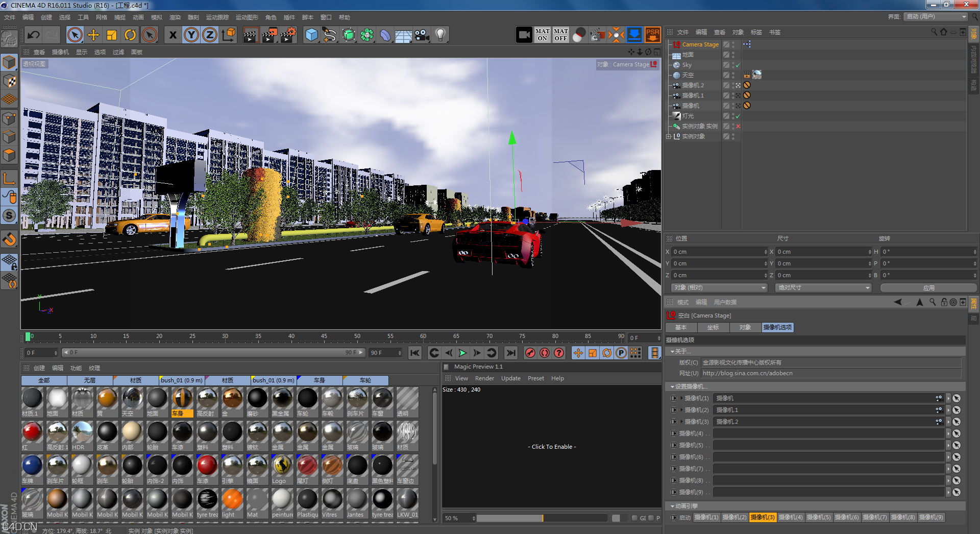The width and height of the screenshot is (980, 534).
Task: Click the '- Click To Enable -' text in Magic Preview
Action: (x=552, y=446)
